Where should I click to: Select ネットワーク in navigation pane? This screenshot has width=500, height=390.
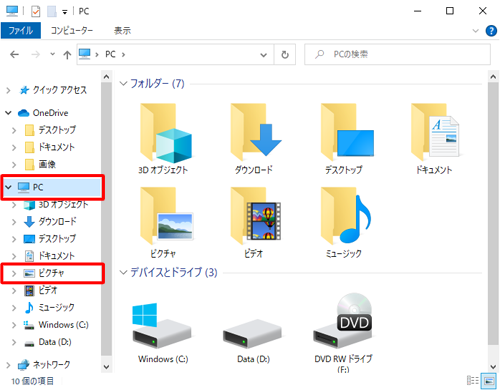[51, 365]
